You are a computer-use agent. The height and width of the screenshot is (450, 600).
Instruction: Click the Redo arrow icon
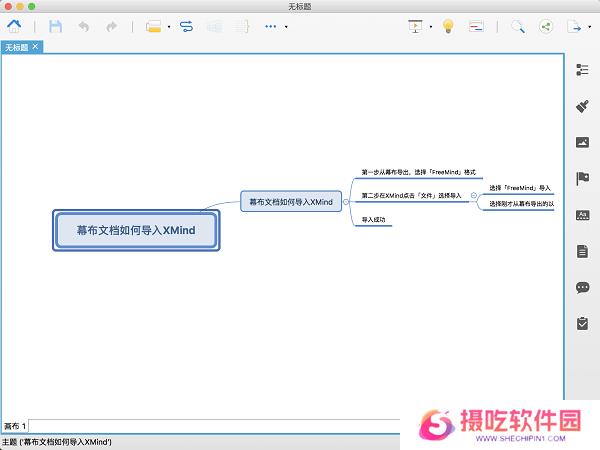[x=111, y=27]
